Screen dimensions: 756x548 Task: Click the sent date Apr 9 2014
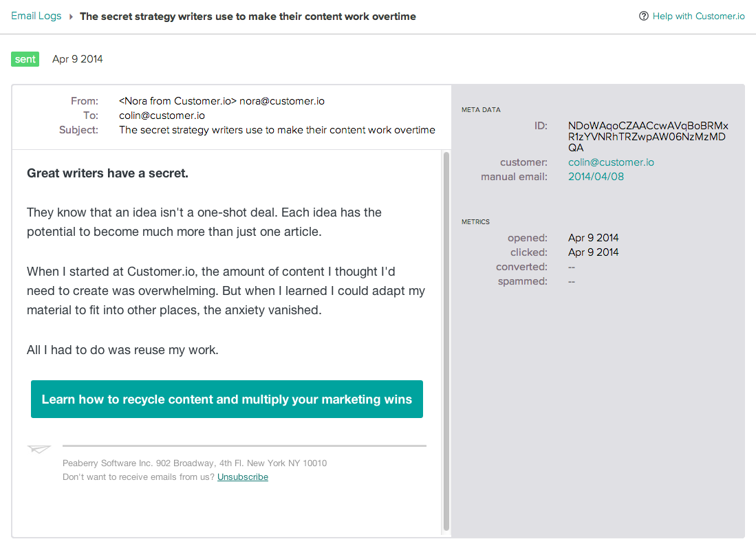(x=77, y=59)
